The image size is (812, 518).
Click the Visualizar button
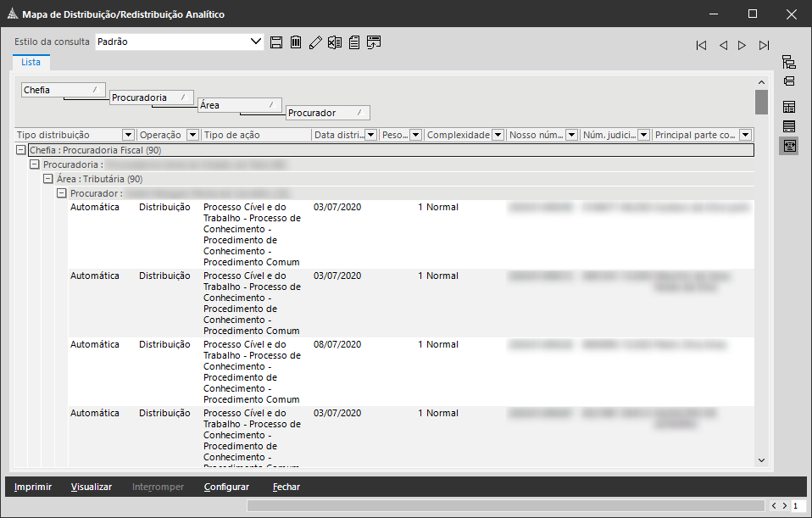(92, 487)
